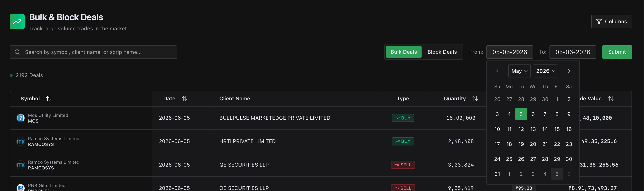Focus the symbol and client search box
The image size is (644, 191).
(x=93, y=52)
